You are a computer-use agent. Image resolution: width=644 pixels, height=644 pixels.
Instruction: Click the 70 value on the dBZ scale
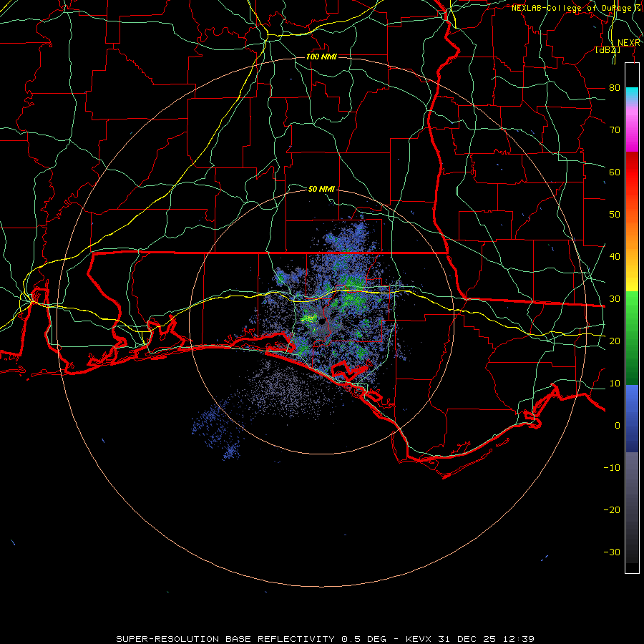[x=615, y=130]
